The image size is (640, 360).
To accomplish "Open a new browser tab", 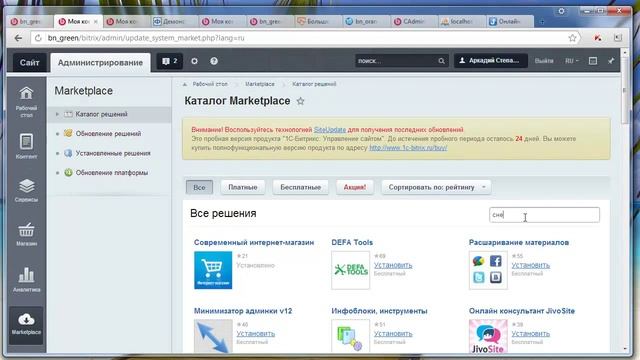I will click(542, 22).
